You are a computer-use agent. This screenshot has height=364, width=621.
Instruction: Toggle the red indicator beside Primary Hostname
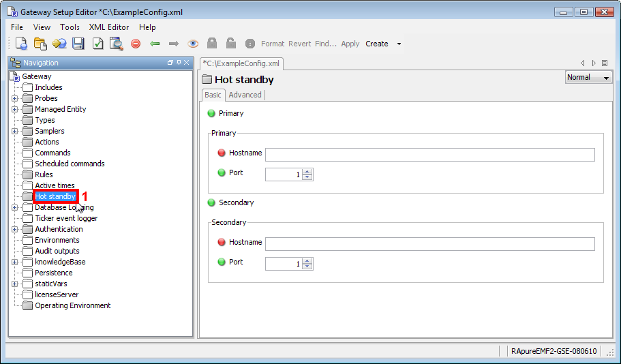222,153
